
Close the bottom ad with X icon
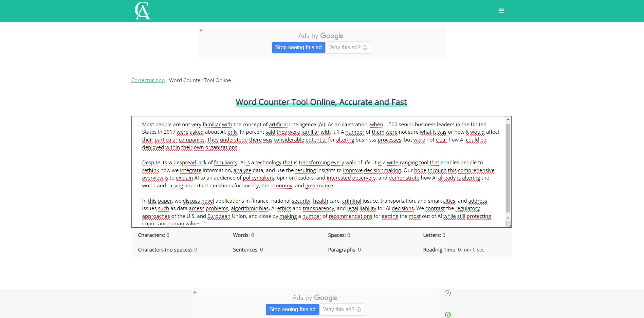[x=448, y=293]
